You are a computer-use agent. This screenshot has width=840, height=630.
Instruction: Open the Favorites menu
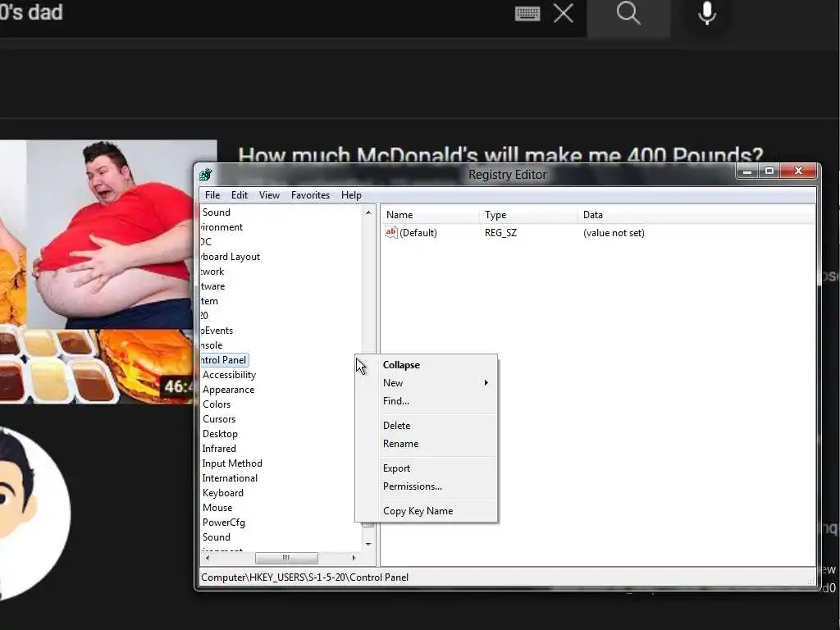[x=310, y=195]
